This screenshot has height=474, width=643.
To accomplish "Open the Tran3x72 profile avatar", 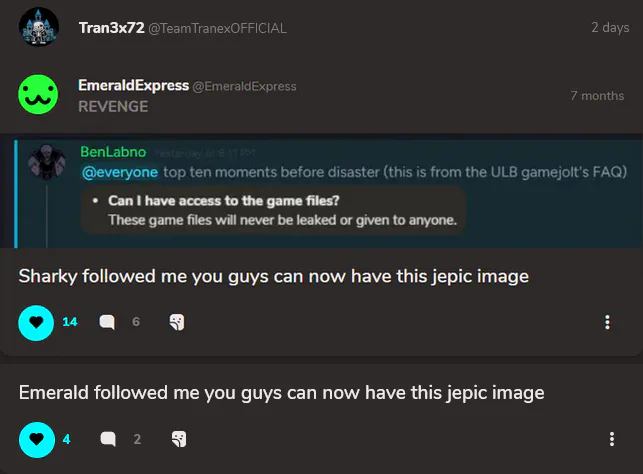I will pos(39,27).
